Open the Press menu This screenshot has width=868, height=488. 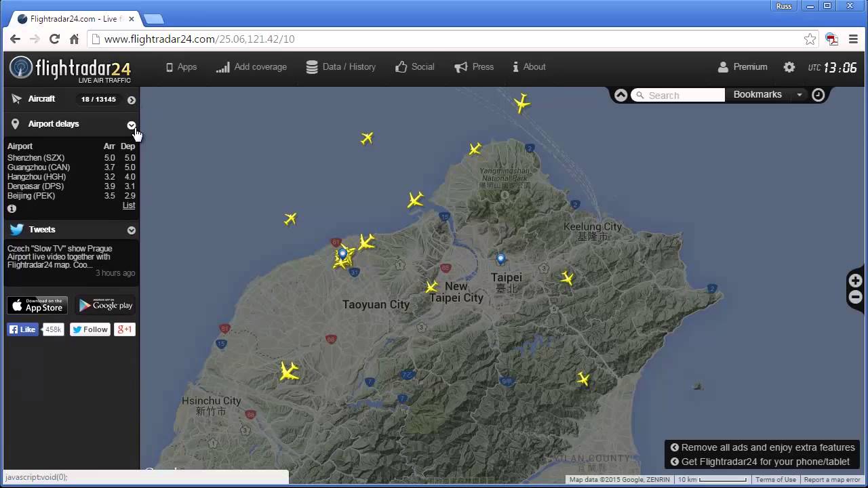point(474,67)
